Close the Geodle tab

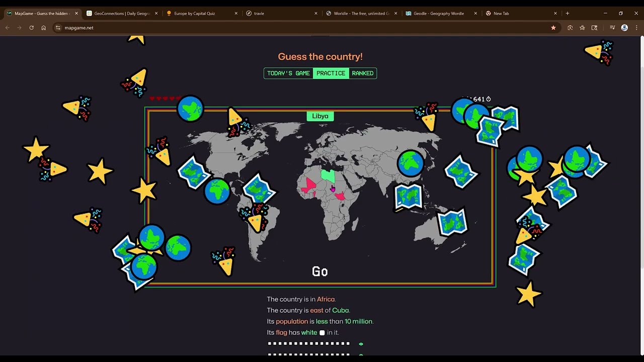pyautogui.click(x=475, y=14)
